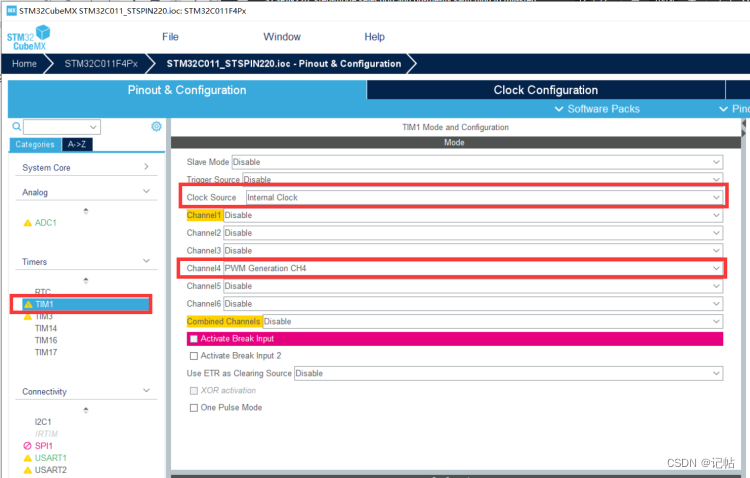Click the STM32CubeMX logo icon
750x478 pixels.
click(29, 38)
